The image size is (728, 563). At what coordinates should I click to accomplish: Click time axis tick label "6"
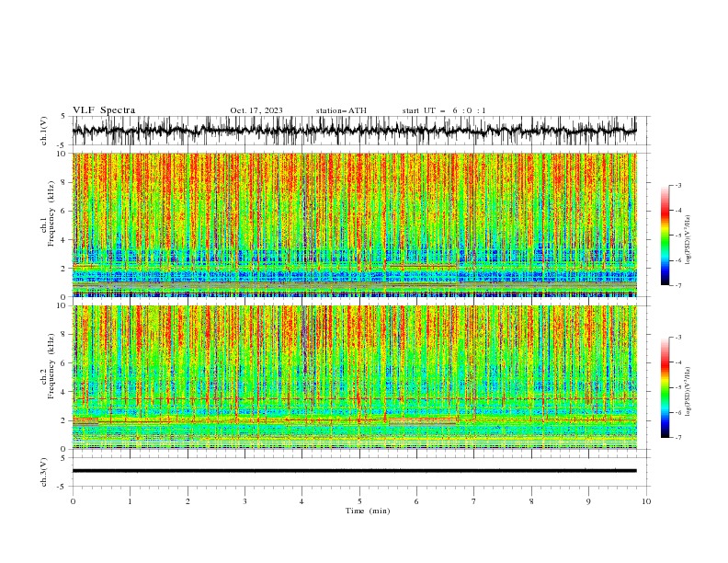[x=416, y=501]
